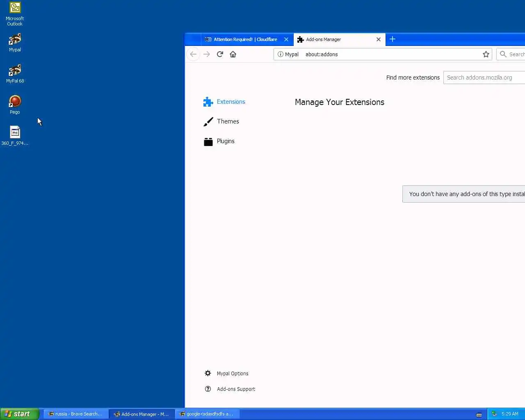Open a new tab with the plus button
Viewport: 525px width, 420px height.
pos(393,39)
